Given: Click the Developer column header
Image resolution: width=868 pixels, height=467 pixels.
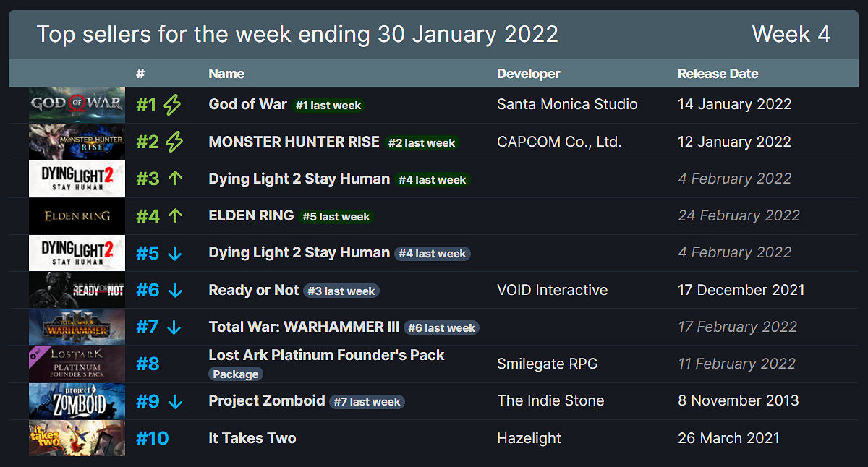Looking at the screenshot, I should click(528, 74).
